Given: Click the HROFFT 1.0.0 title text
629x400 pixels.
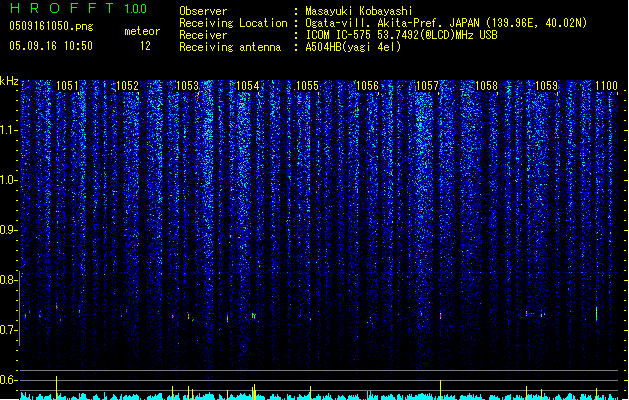Looking at the screenshot, I should pyautogui.click(x=79, y=8).
